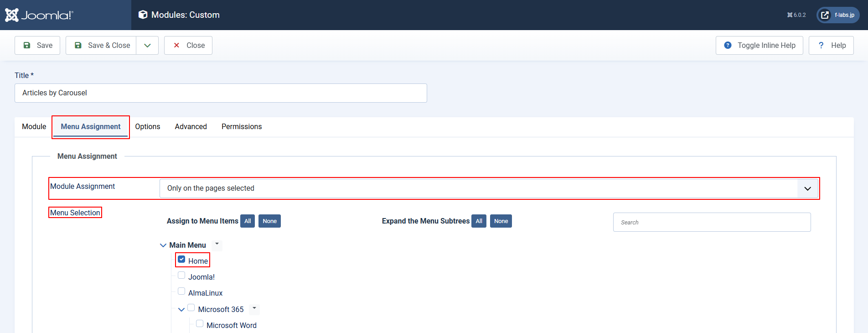This screenshot has width=868, height=333.
Task: Collapse the Microsoft 365 subtree chevron
Action: tap(181, 309)
